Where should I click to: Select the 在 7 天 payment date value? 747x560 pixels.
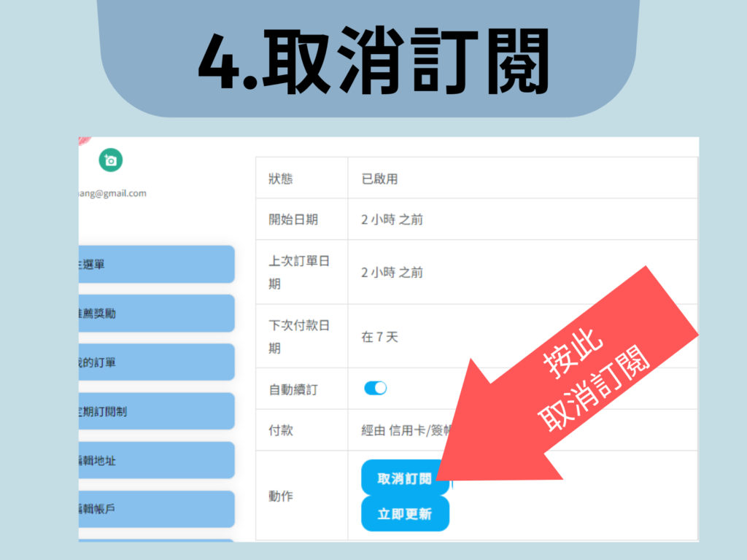click(380, 337)
